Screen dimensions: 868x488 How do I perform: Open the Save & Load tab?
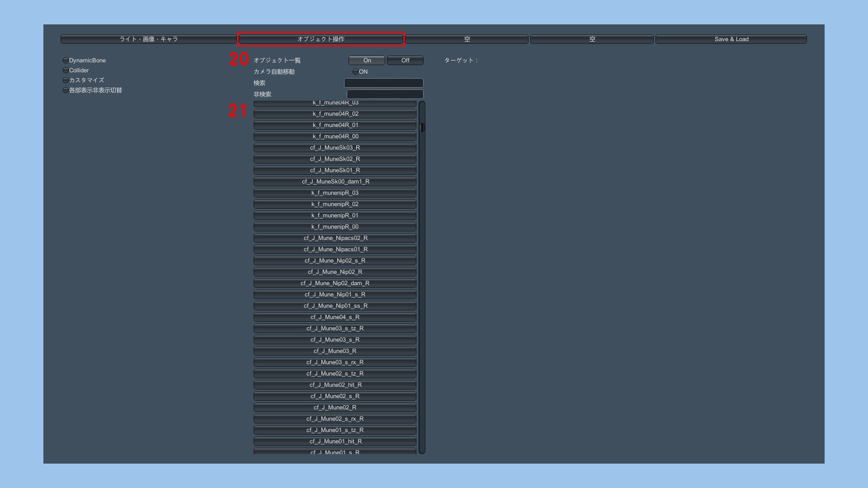click(731, 39)
